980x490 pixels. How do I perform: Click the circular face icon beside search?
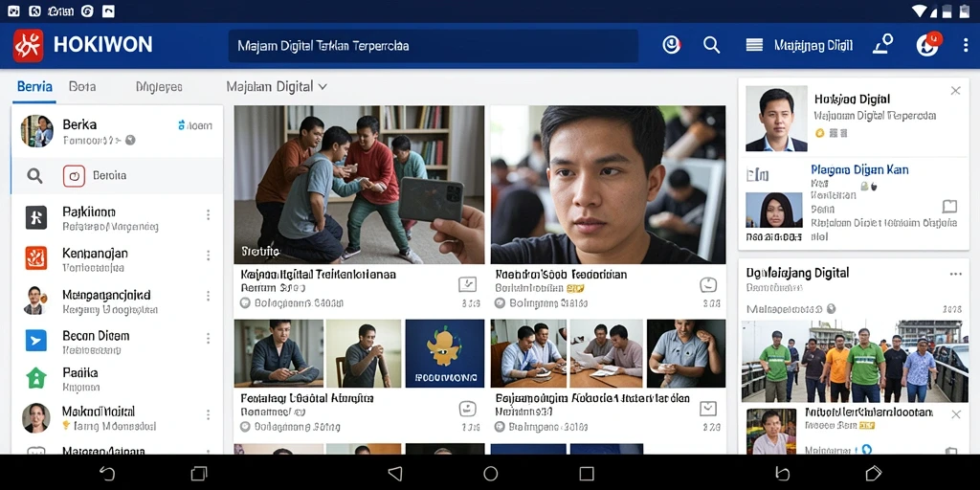pyautogui.click(x=671, y=44)
